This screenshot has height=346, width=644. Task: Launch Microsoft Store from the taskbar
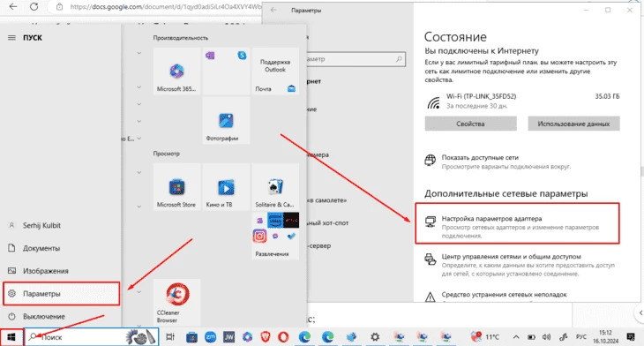tap(191, 337)
